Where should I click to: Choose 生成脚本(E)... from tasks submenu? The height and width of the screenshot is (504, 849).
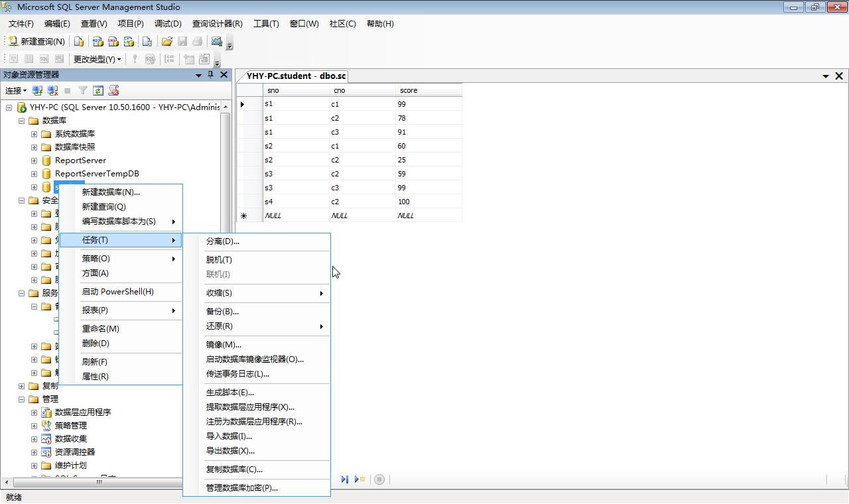pos(257,393)
